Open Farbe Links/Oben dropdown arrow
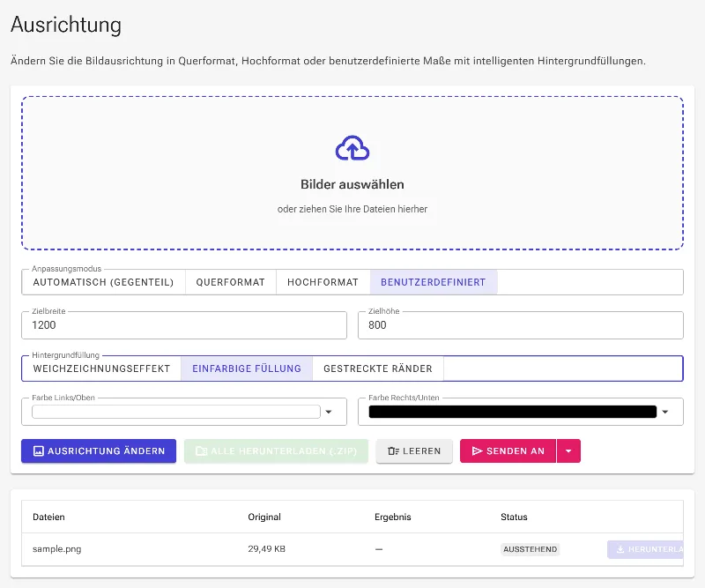The height and width of the screenshot is (588, 705). tap(329, 412)
